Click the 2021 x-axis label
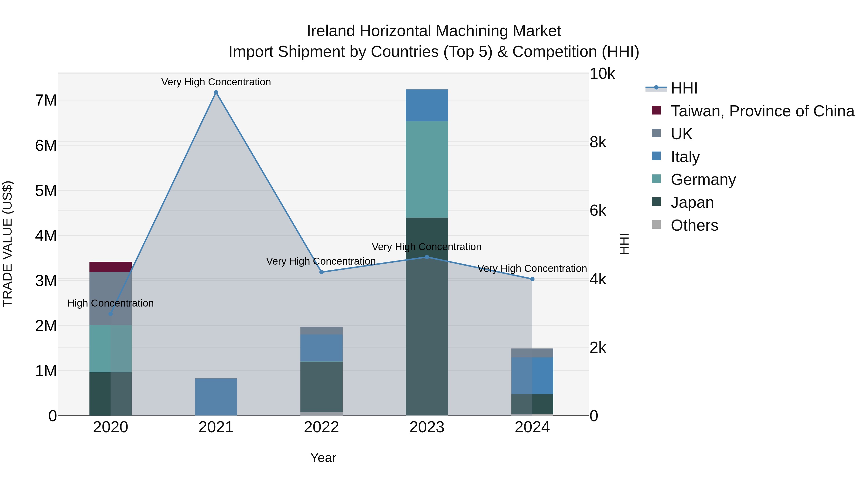The width and height of the screenshot is (868, 488). pos(216,427)
